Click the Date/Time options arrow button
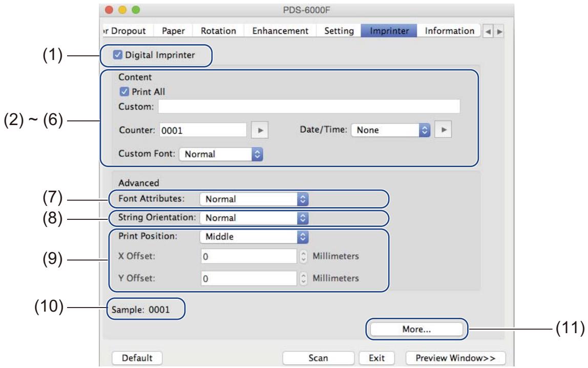 [443, 130]
